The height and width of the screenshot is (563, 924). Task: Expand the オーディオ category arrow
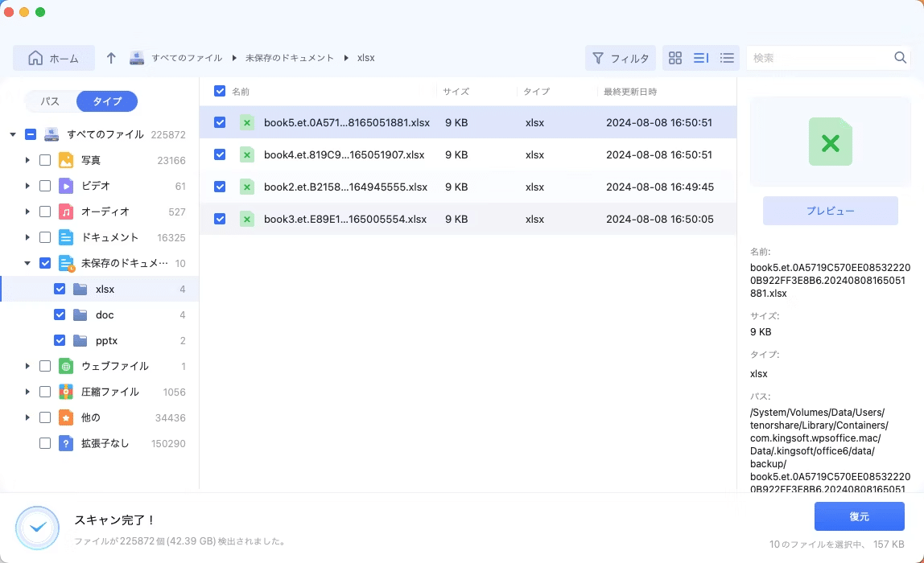pyautogui.click(x=27, y=212)
